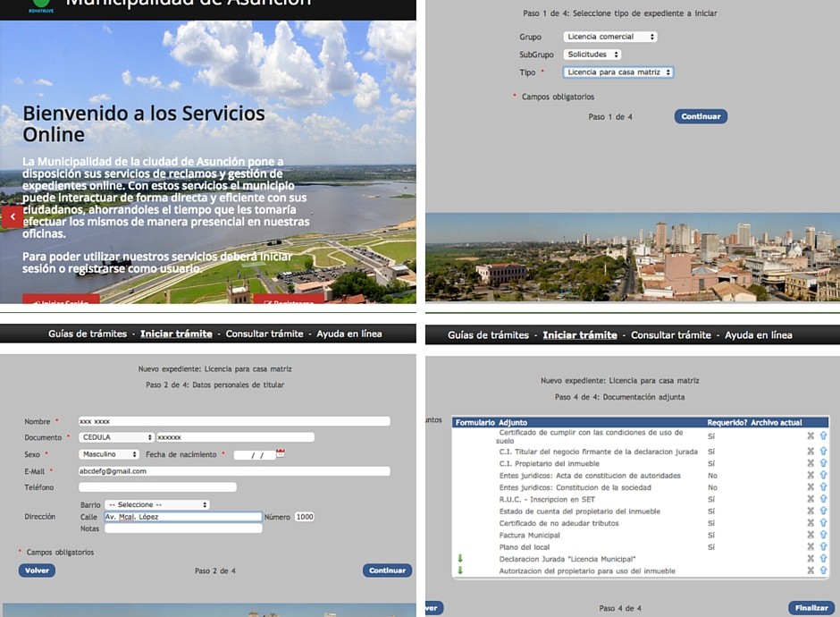The image size is (840, 617).
Task: Open Consultar trámite above the Paso 2 form
Action: tap(265, 334)
